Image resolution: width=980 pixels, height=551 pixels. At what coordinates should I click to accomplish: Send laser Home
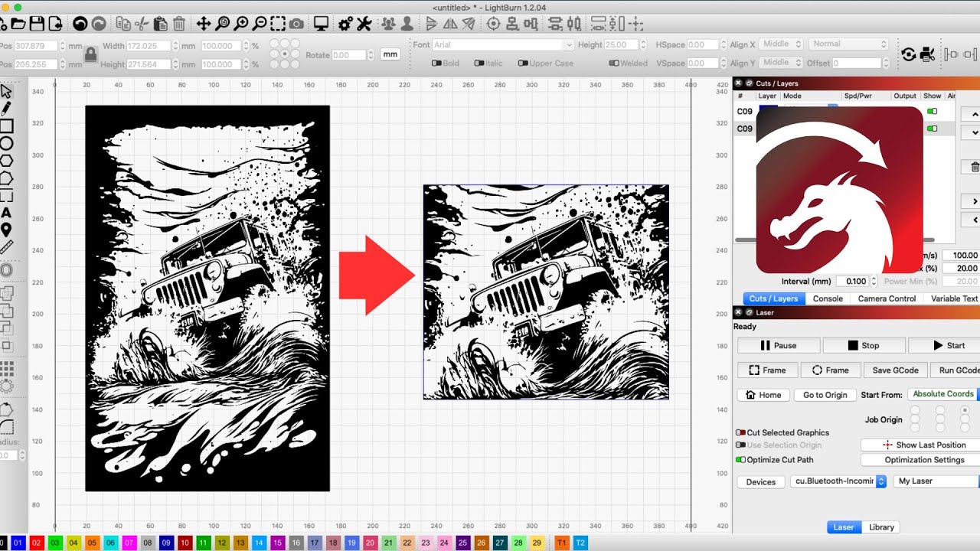[763, 395]
